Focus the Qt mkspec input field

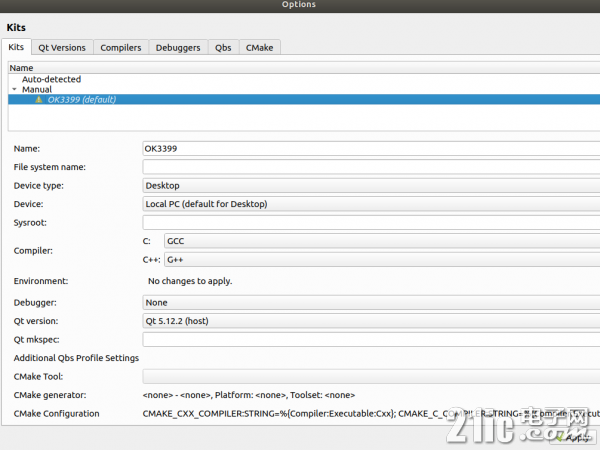tap(371, 339)
